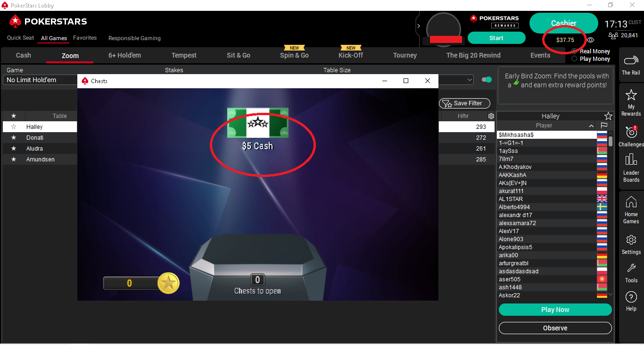
Task: Click Play Now button
Action: tap(555, 310)
